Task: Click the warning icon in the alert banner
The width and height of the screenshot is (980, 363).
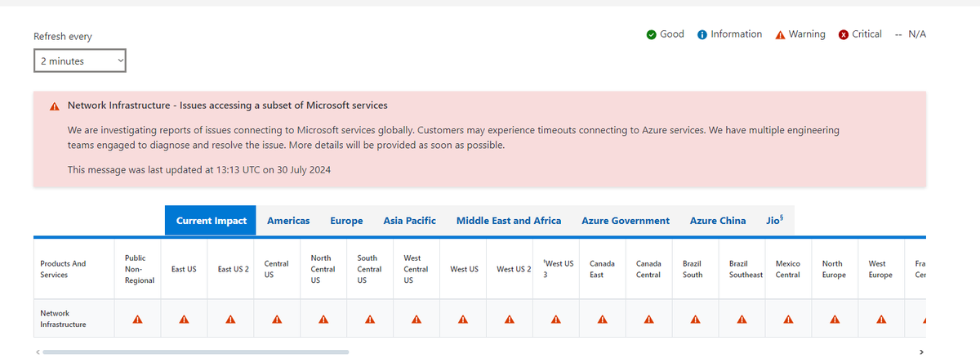Action: pos(55,106)
